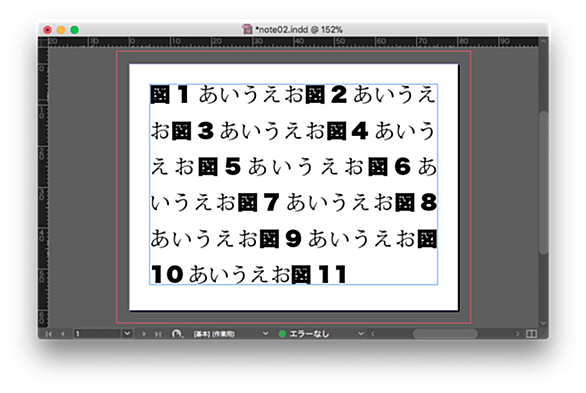Zoom window with green button

(74, 30)
